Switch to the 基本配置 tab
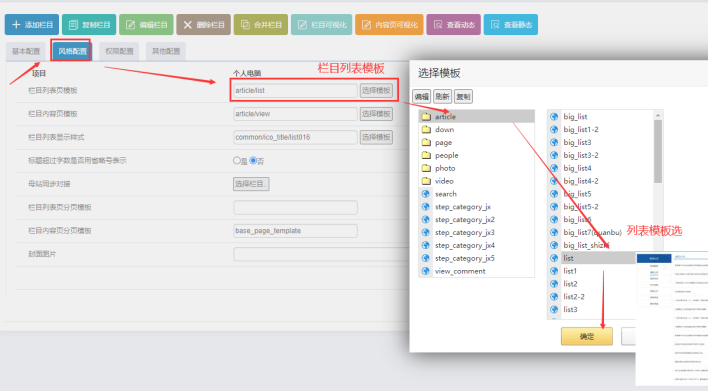The height and width of the screenshot is (391, 708). tap(26, 51)
